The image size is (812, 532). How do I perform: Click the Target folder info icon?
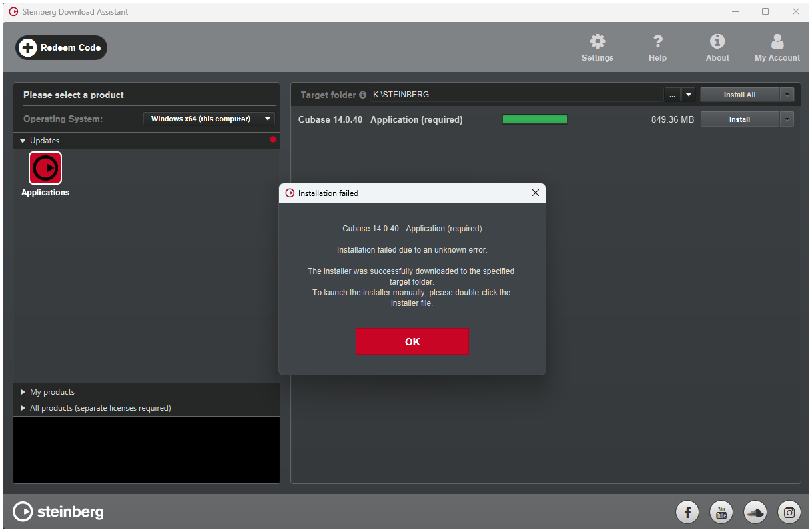pos(362,95)
